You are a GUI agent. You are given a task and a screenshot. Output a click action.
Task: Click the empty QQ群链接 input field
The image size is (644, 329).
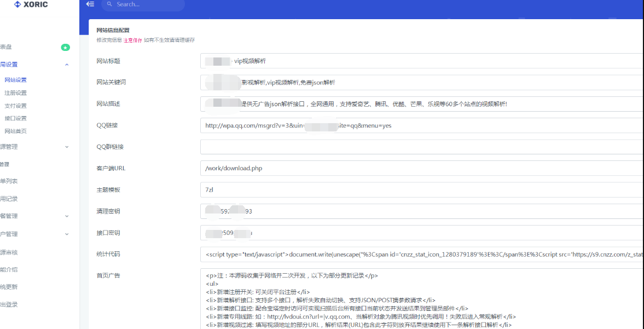click(422, 147)
